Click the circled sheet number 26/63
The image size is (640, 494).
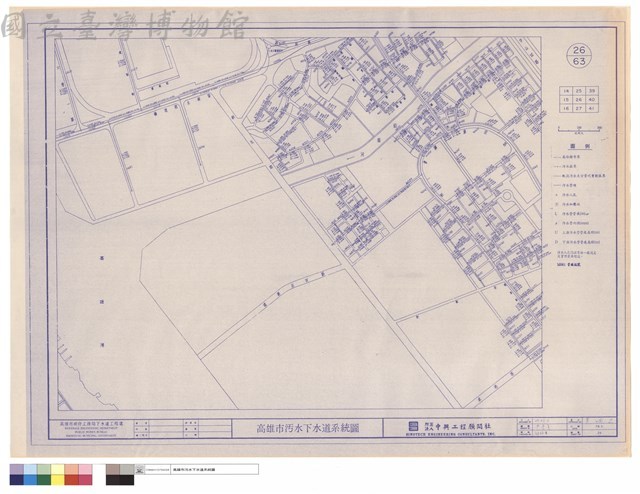click(x=579, y=56)
